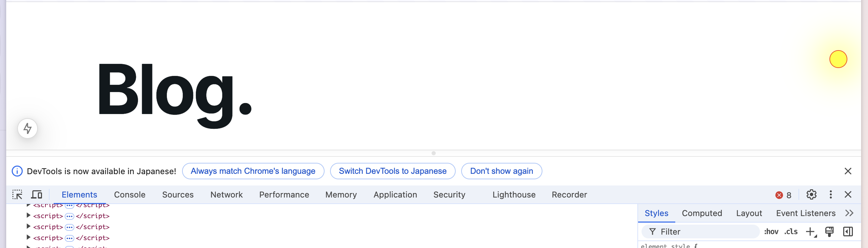Image resolution: width=868 pixels, height=248 pixels.
Task: Open the paintbrush rendering emulations icon
Action: (829, 232)
